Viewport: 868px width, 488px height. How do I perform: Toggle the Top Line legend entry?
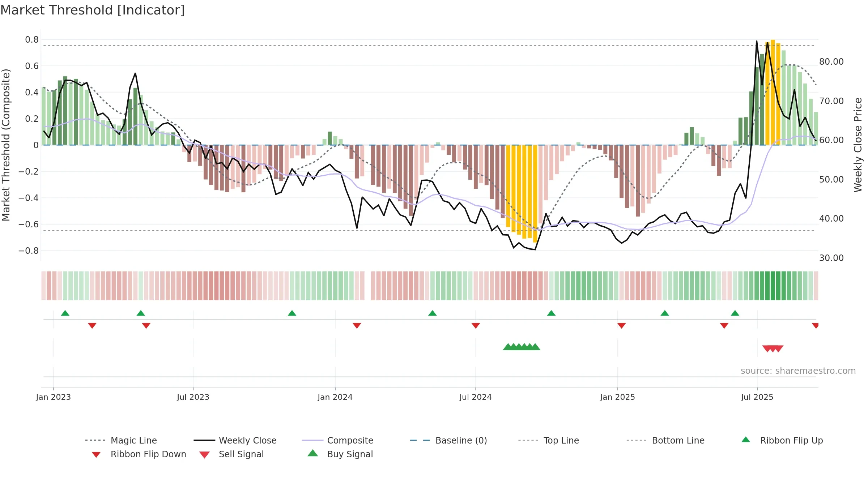(x=548, y=440)
